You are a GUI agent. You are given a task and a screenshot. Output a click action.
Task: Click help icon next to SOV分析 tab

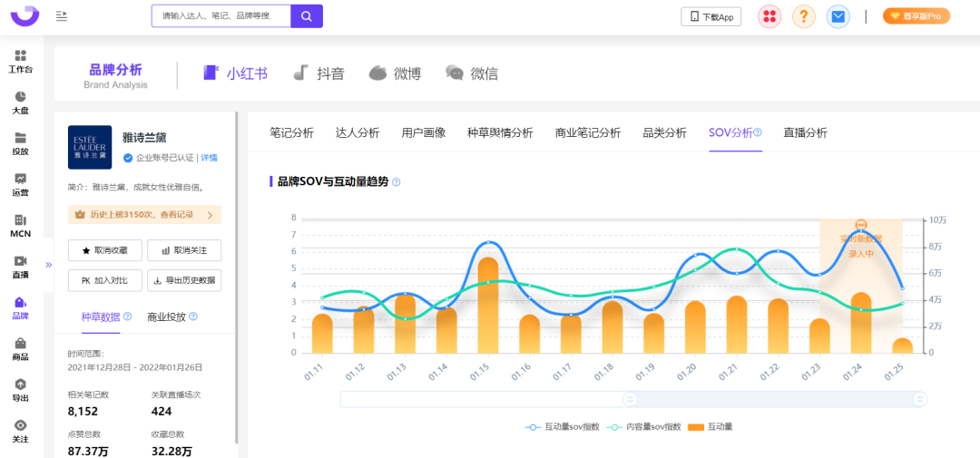click(758, 132)
